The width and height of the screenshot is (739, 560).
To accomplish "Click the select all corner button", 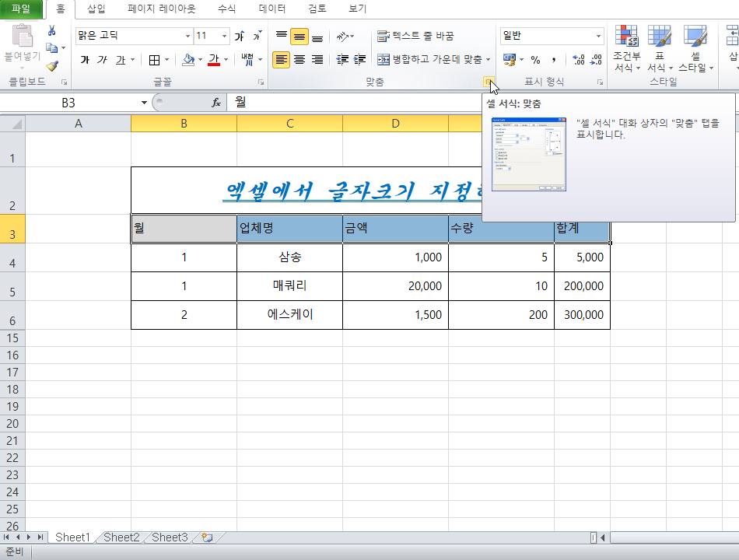I will click(x=12, y=124).
